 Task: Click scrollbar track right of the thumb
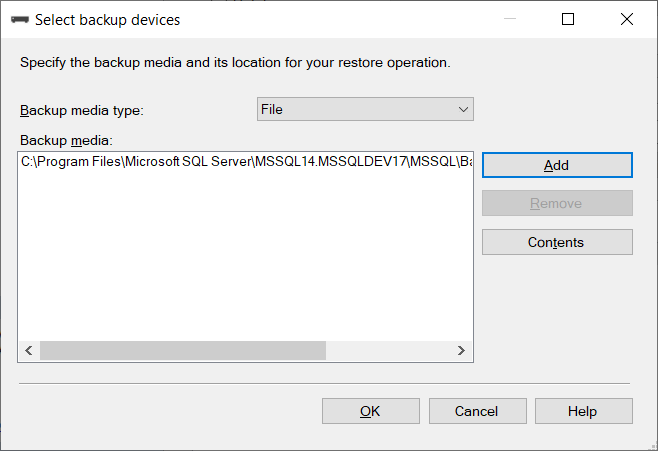[388, 351]
